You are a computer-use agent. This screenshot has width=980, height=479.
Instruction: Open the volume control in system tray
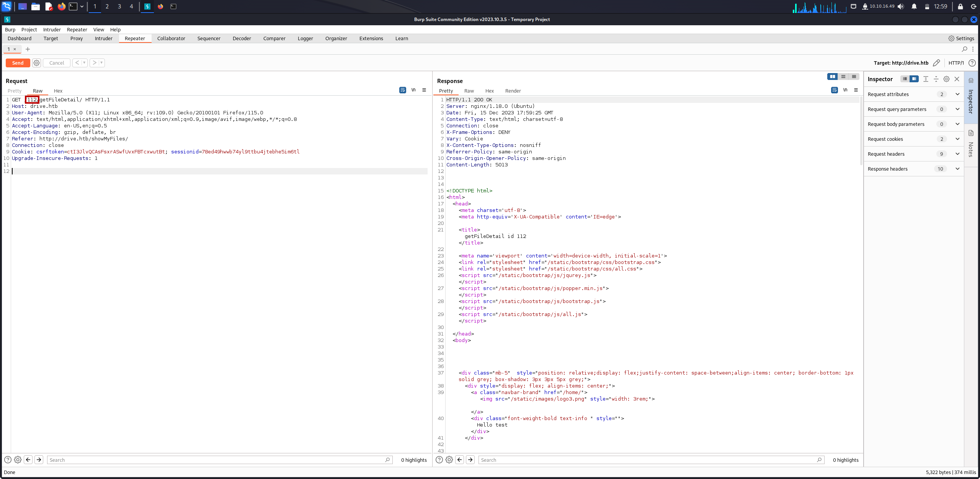click(x=901, y=6)
